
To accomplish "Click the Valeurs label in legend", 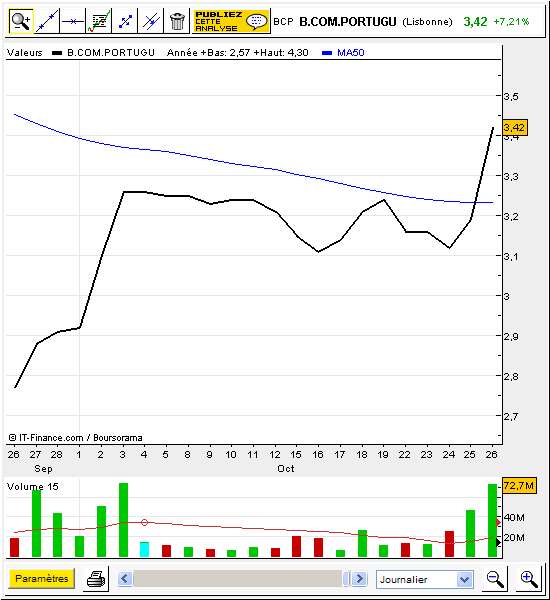I will 24,52.
